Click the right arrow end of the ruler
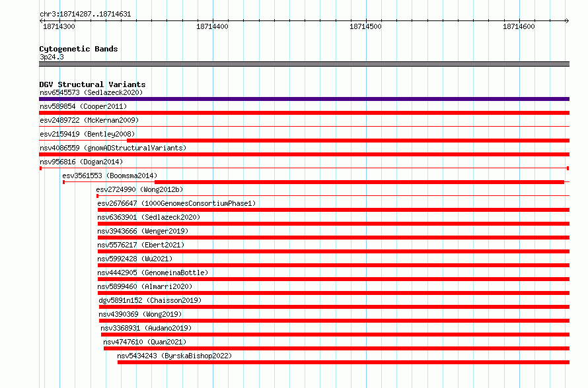Screen dimensions: 588x388 (568, 20)
